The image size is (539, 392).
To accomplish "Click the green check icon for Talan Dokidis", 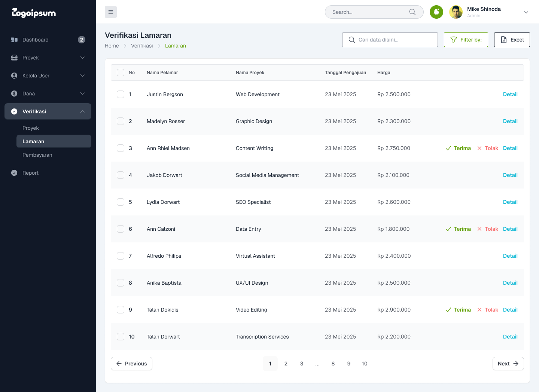I will point(448,310).
